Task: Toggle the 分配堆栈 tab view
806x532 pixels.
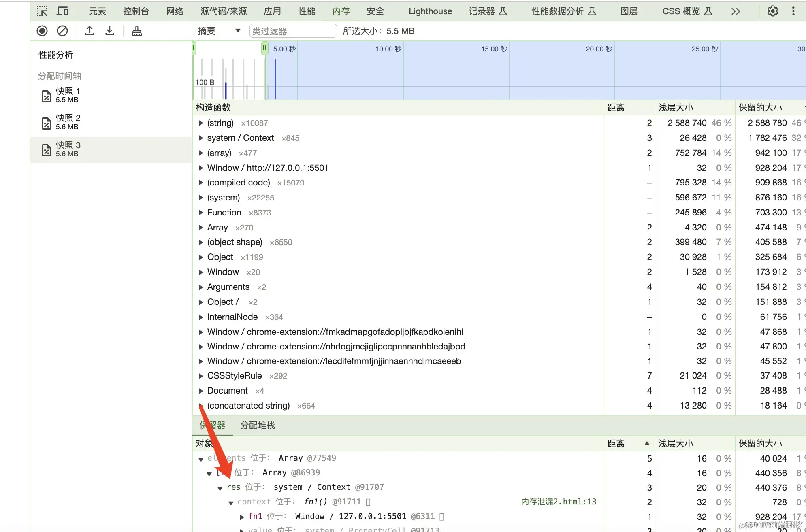Action: [x=258, y=425]
